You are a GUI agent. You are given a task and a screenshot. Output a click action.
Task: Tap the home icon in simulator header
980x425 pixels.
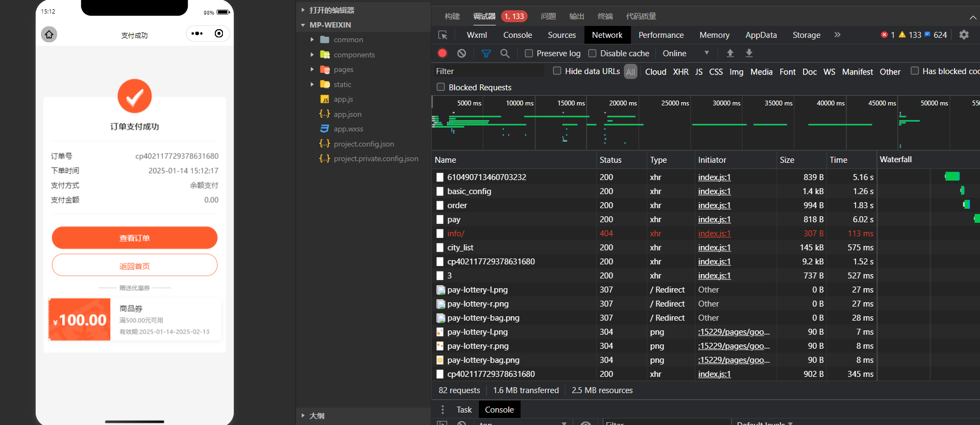(49, 35)
